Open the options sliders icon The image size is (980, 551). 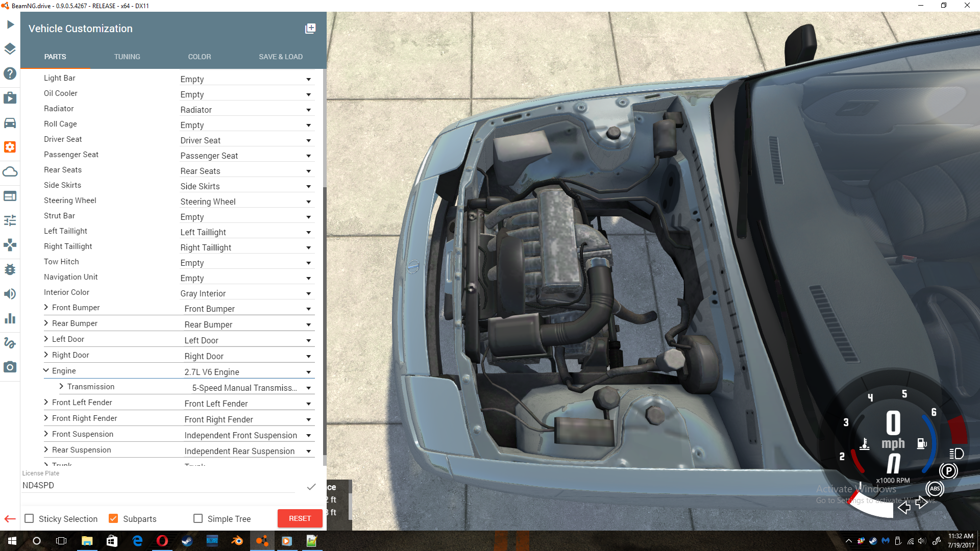(10, 220)
